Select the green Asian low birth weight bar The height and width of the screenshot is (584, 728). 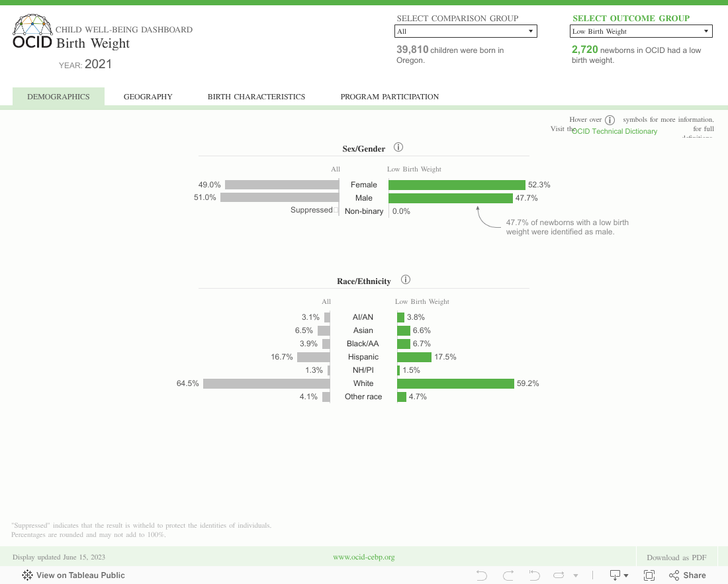(404, 330)
